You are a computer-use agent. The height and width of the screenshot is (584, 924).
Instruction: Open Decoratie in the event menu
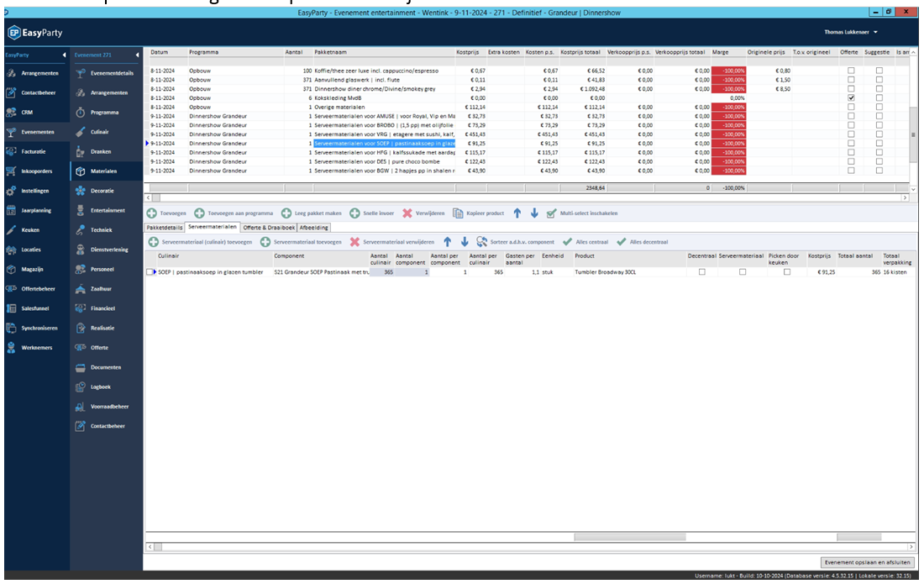pyautogui.click(x=106, y=191)
